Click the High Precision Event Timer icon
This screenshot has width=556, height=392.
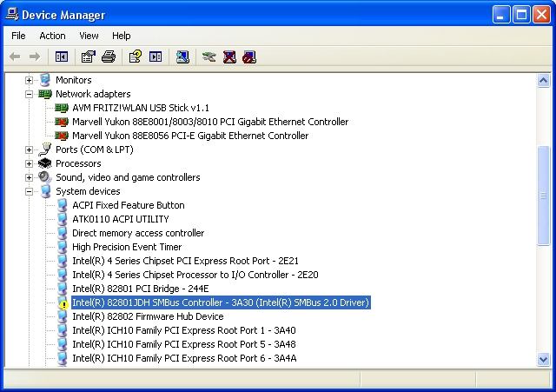(63, 247)
